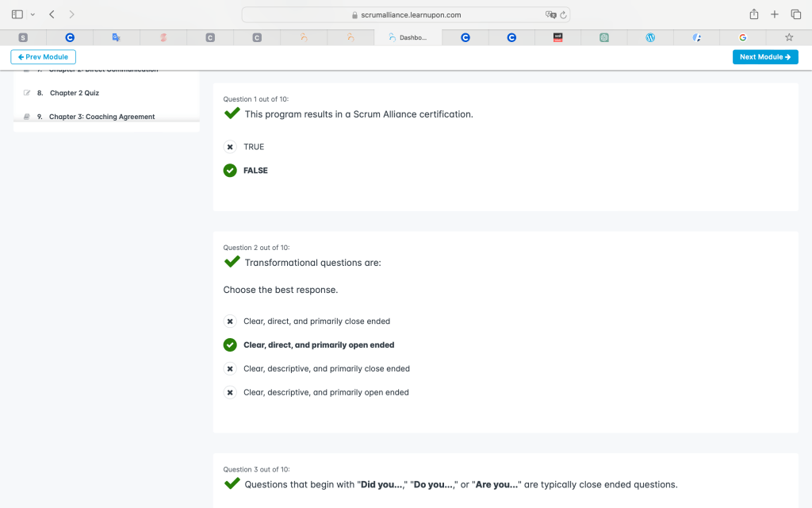Screen dimensions: 812x508
Task: Open the WordPress tab icon
Action: tap(650, 37)
